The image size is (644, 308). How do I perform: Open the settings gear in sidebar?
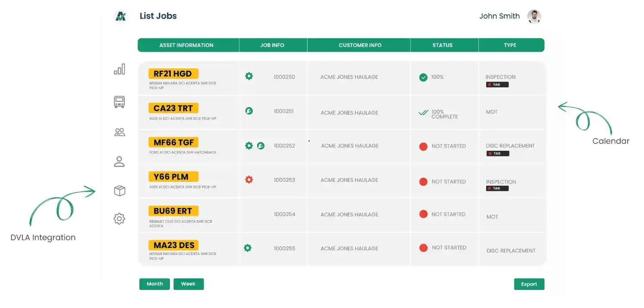[x=119, y=219]
